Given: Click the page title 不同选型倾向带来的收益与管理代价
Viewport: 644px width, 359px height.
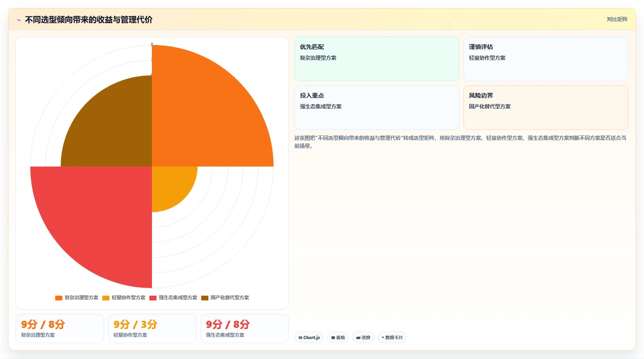Looking at the screenshot, I should [x=89, y=20].
